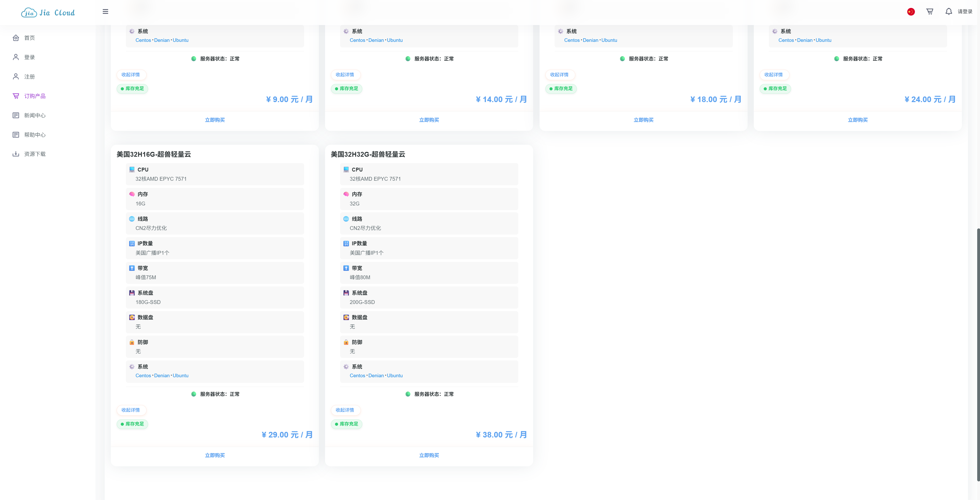Open 新闻中心 in the sidebar
Viewport: 980px width, 500px height.
(35, 115)
